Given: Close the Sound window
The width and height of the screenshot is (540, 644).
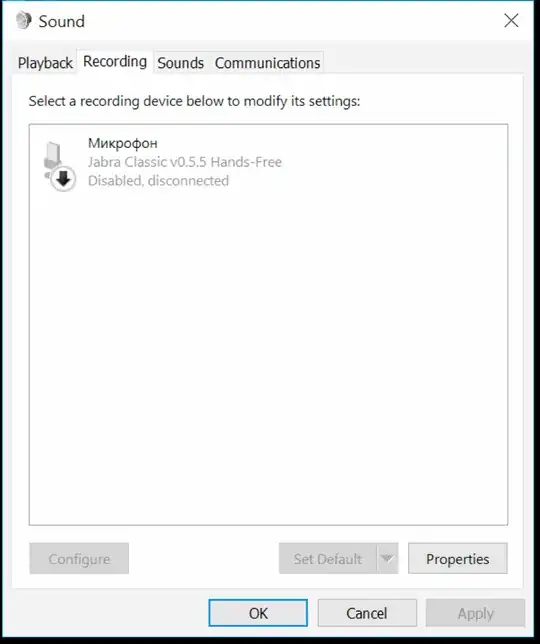Looking at the screenshot, I should pos(511,21).
